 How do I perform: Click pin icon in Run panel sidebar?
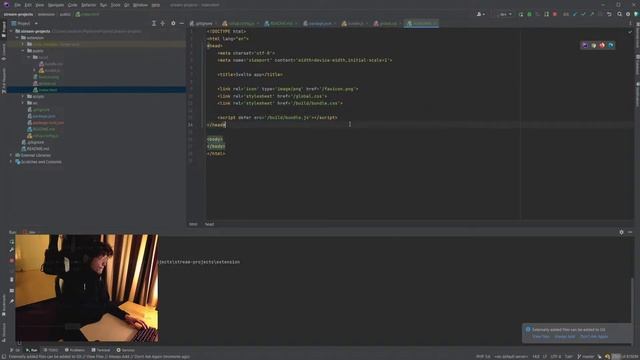[12, 301]
